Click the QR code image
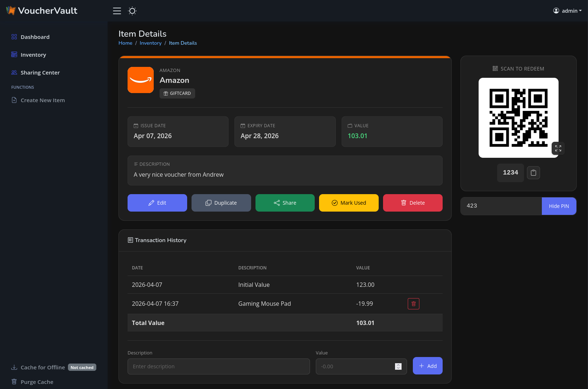The image size is (588, 389). tap(519, 118)
